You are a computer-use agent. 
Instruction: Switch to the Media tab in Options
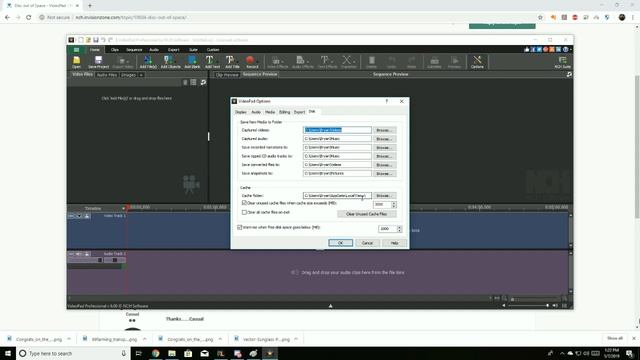[x=270, y=112]
